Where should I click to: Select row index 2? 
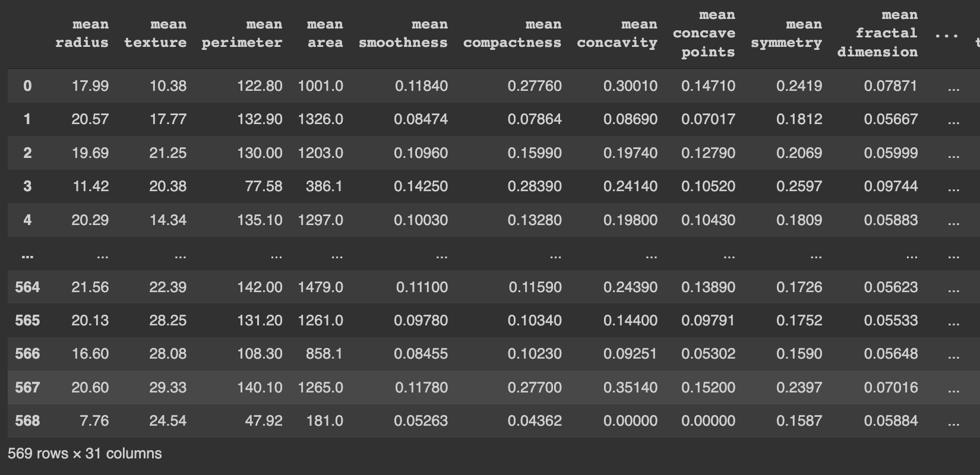point(27,153)
